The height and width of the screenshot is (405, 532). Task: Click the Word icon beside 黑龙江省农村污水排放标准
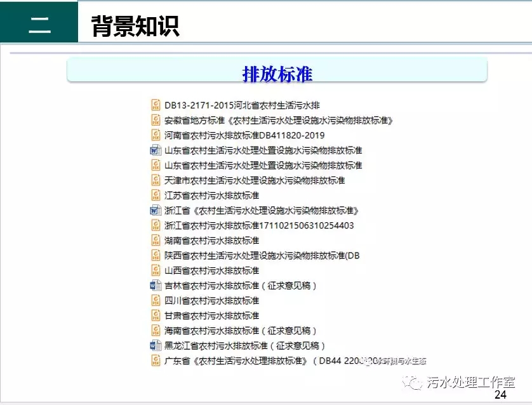coord(156,346)
